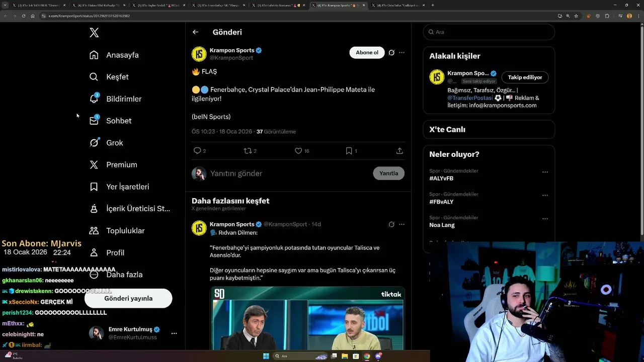The width and height of the screenshot is (644, 362).
Task: Open Topluluklar communities
Action: pyautogui.click(x=117, y=231)
